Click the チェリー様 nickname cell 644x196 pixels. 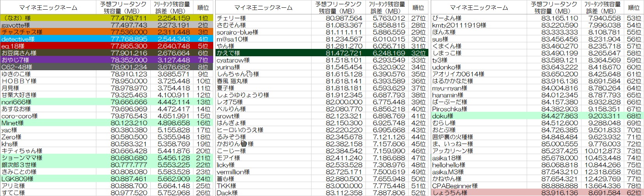click(x=263, y=18)
